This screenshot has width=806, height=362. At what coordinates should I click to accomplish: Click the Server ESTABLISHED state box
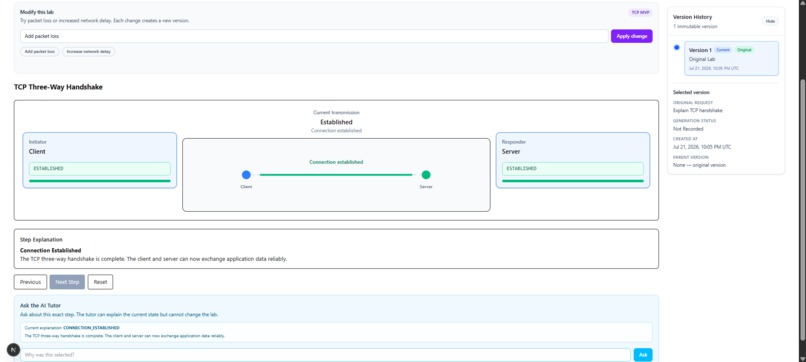573,169
